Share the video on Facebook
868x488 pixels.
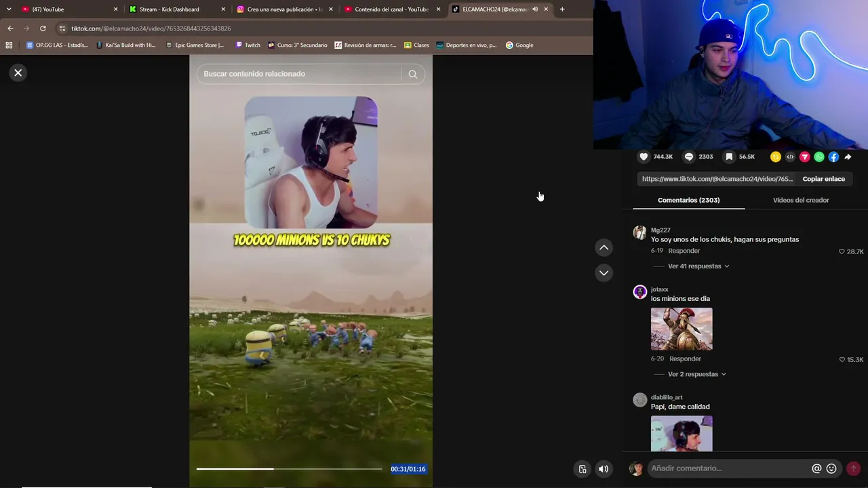(x=833, y=157)
